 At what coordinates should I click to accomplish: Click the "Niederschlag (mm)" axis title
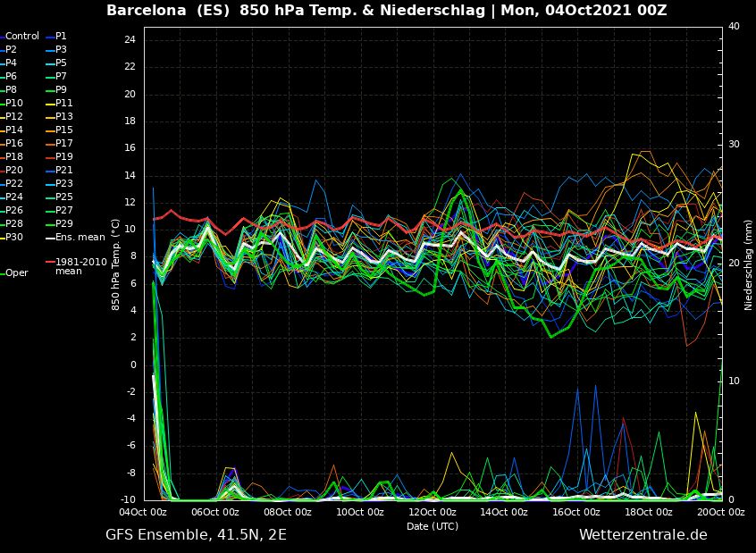(748, 265)
